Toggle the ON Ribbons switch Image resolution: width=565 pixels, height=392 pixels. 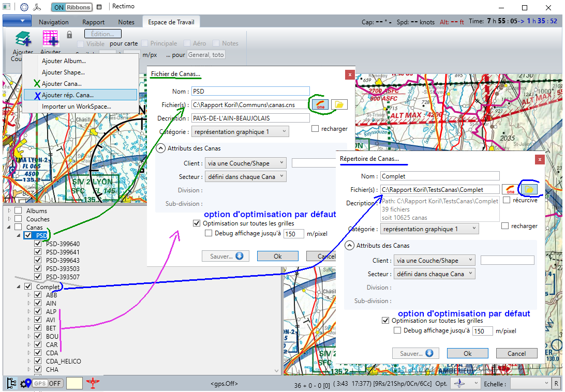coord(72,7)
